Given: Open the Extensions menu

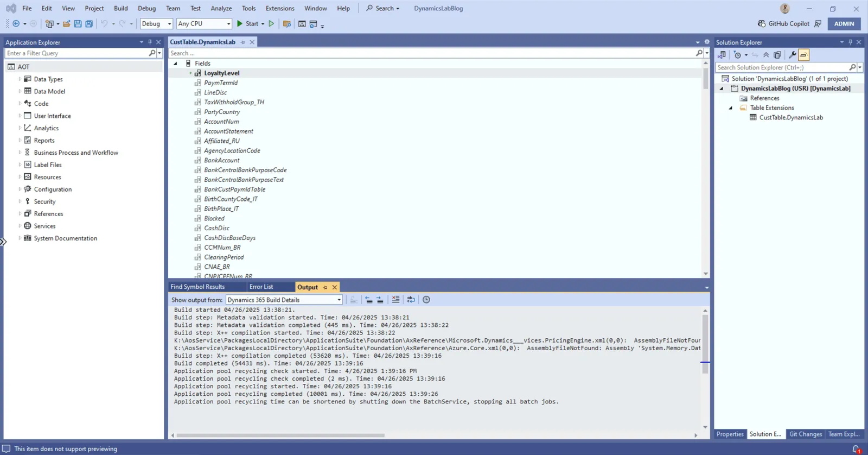Looking at the screenshot, I should 280,9.
